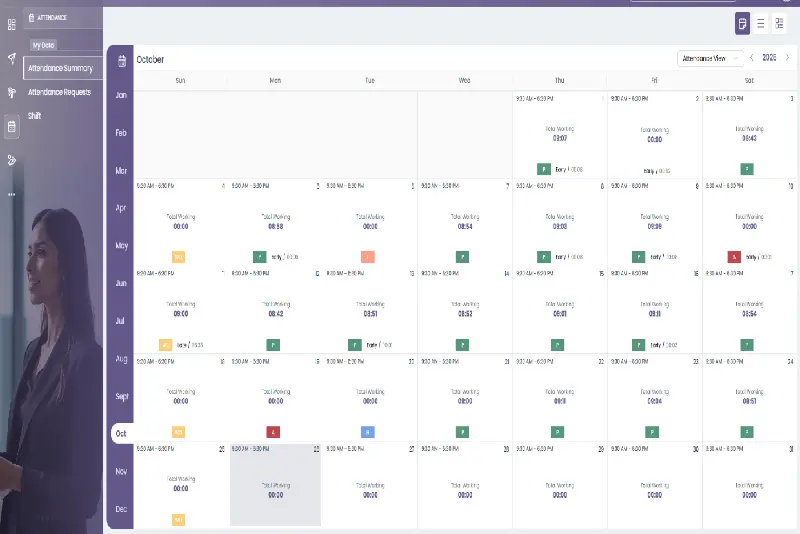Select the highlighted October 26 day cell

276,485
